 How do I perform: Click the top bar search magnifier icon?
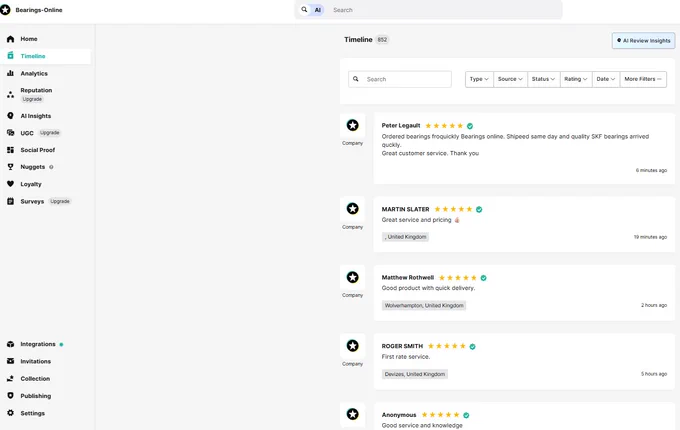point(304,10)
